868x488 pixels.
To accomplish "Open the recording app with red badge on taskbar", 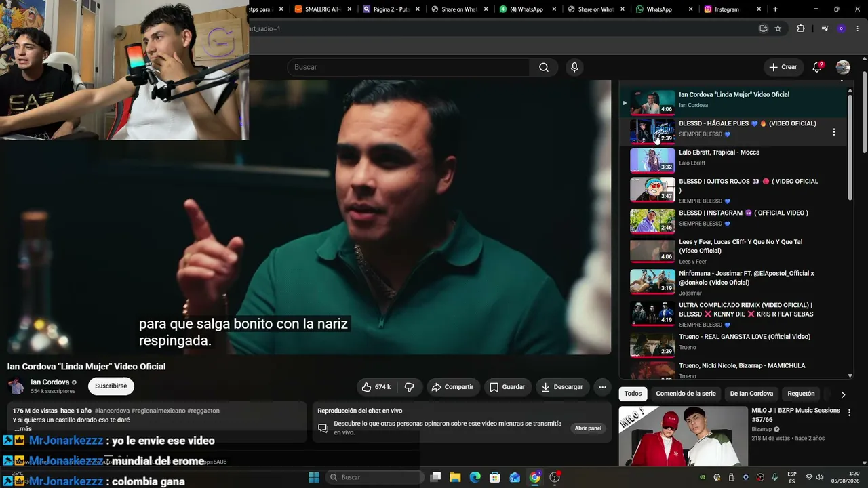I will [x=555, y=477].
